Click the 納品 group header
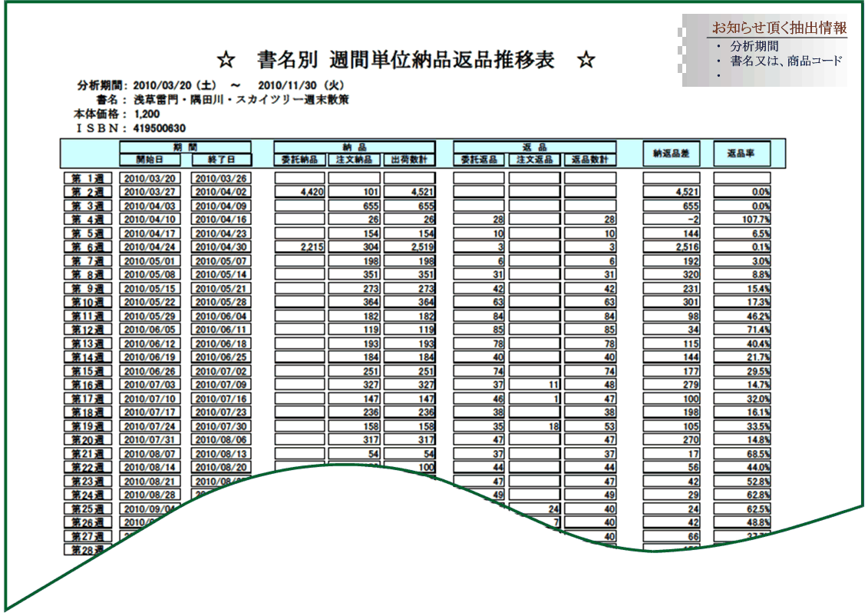 tap(355, 147)
